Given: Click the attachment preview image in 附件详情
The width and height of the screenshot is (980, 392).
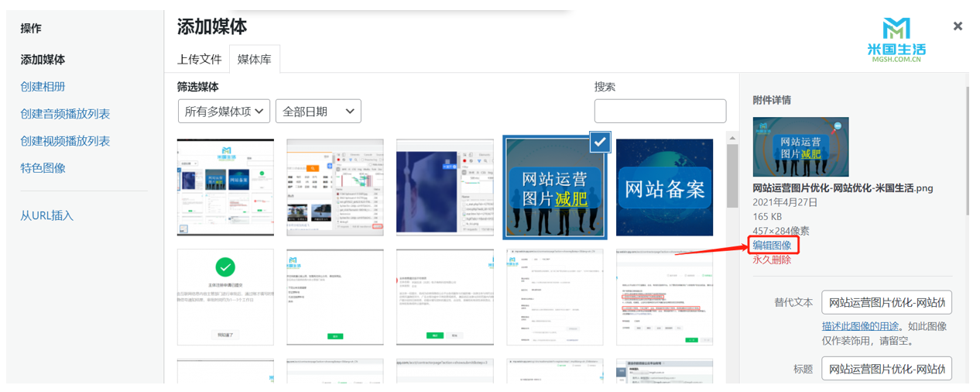Looking at the screenshot, I should 800,147.
